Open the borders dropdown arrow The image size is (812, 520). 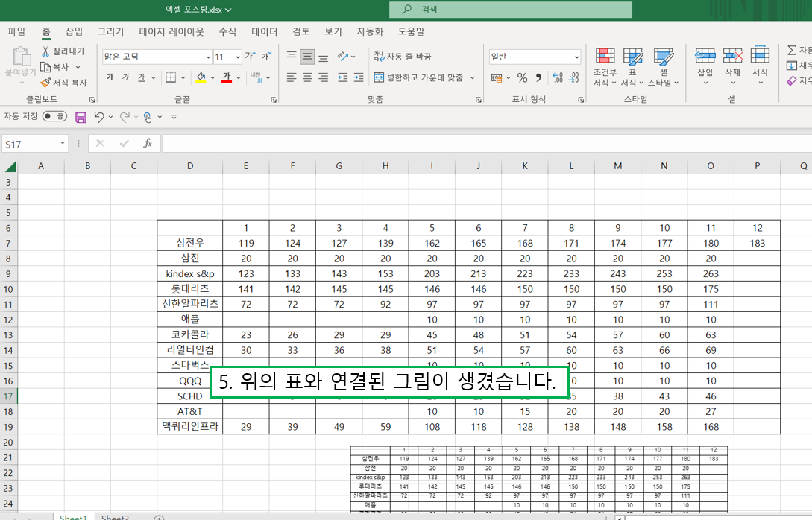point(183,78)
